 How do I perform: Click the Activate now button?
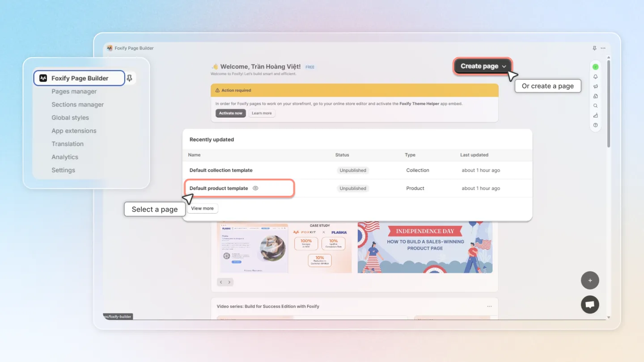pos(231,113)
